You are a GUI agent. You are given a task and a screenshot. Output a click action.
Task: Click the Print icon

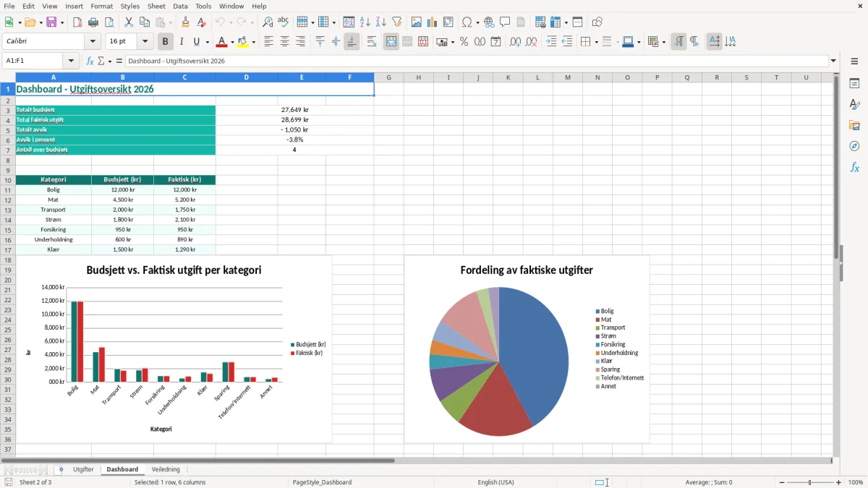coord(93,22)
